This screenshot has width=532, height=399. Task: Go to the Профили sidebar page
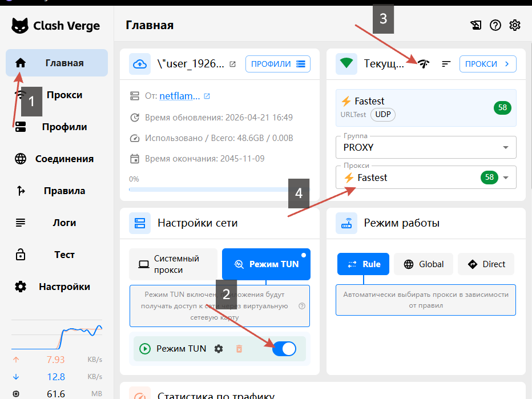(57, 127)
